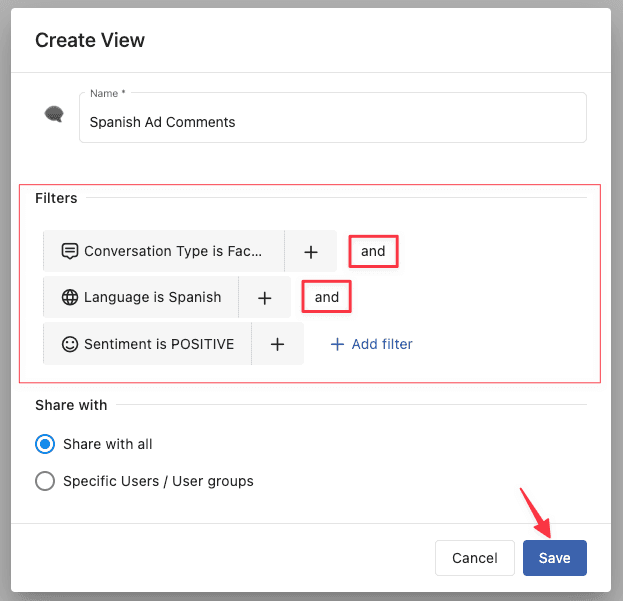Focus the Name field with Spanish Ad Comments
The image size is (623, 601).
(x=332, y=122)
